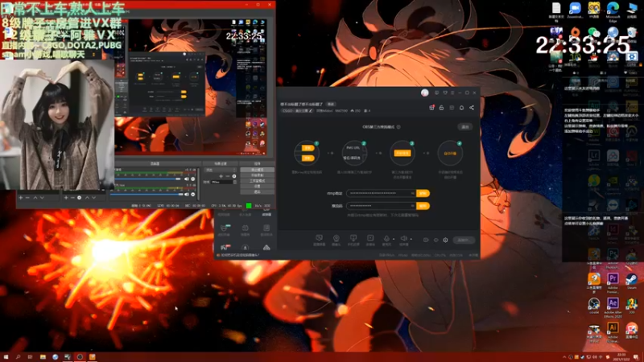644x362 pixels.
Task: Toggle the second eye icon near settings gear
Action: coord(436,240)
